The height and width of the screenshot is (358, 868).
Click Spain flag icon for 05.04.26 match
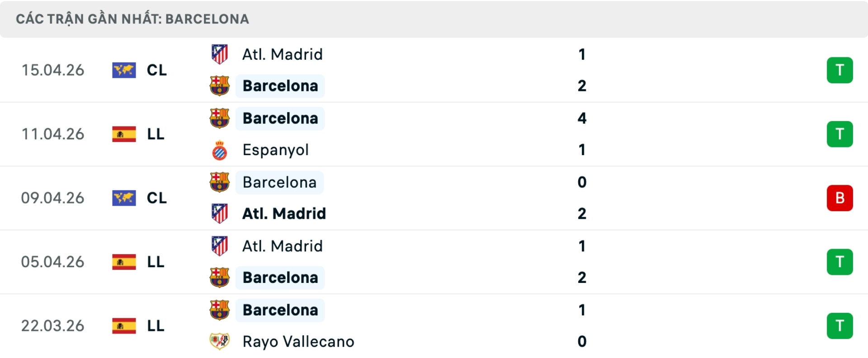(x=124, y=262)
